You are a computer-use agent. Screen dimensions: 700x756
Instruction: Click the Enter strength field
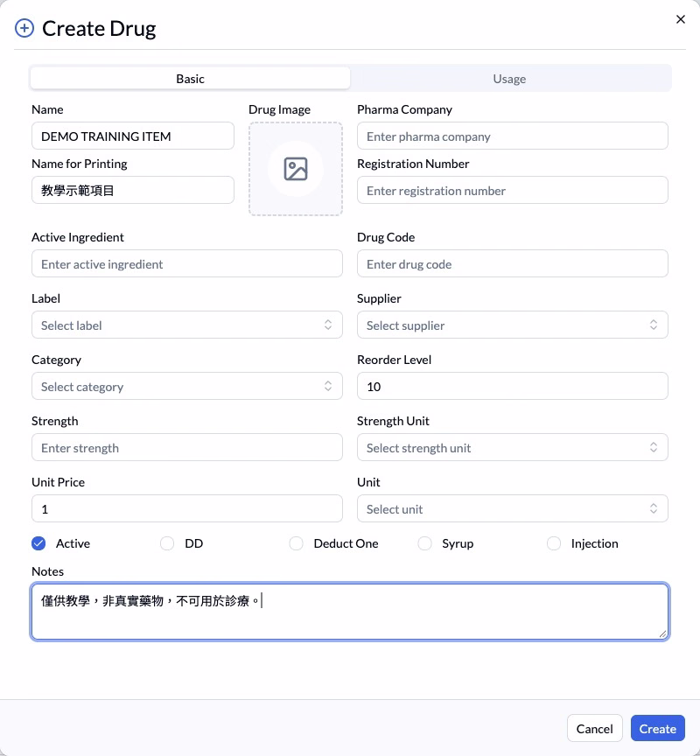[x=187, y=447]
